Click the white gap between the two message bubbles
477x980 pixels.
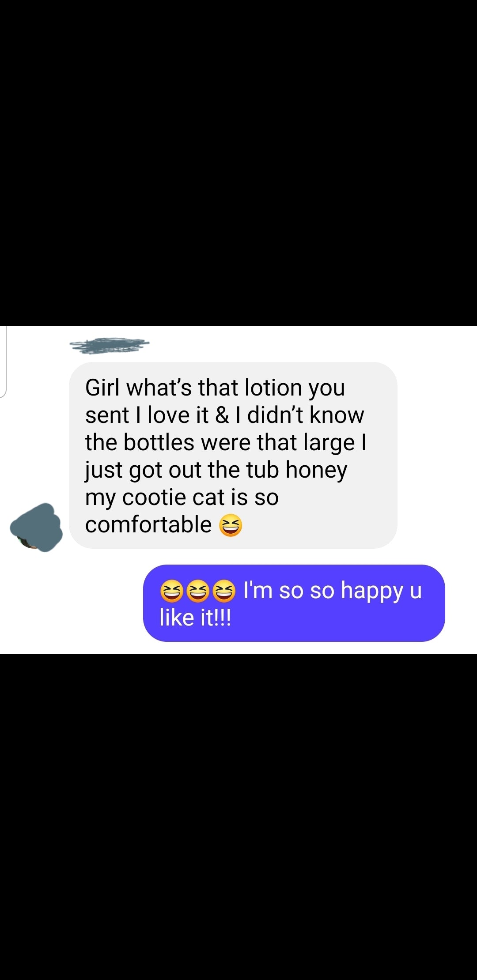(238, 557)
